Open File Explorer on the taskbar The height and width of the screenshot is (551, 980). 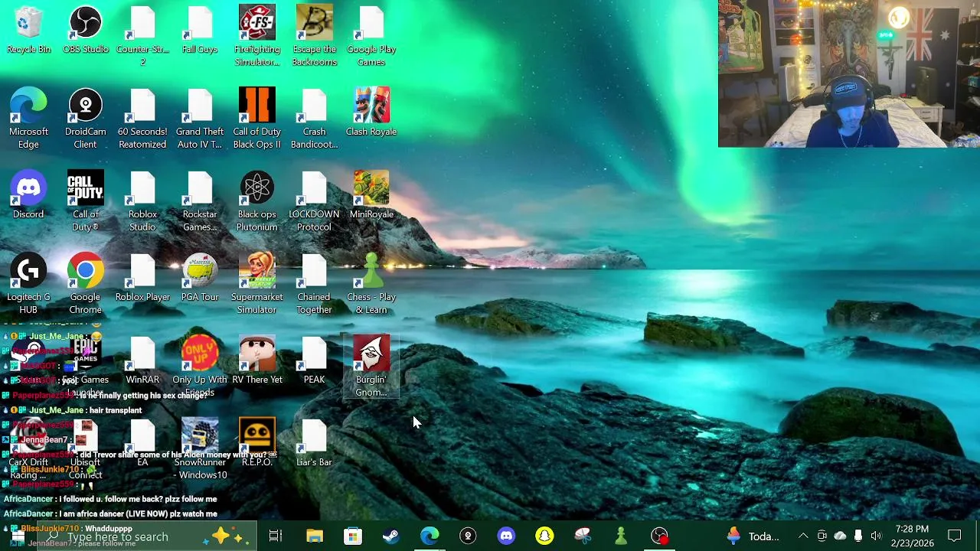[315, 536]
